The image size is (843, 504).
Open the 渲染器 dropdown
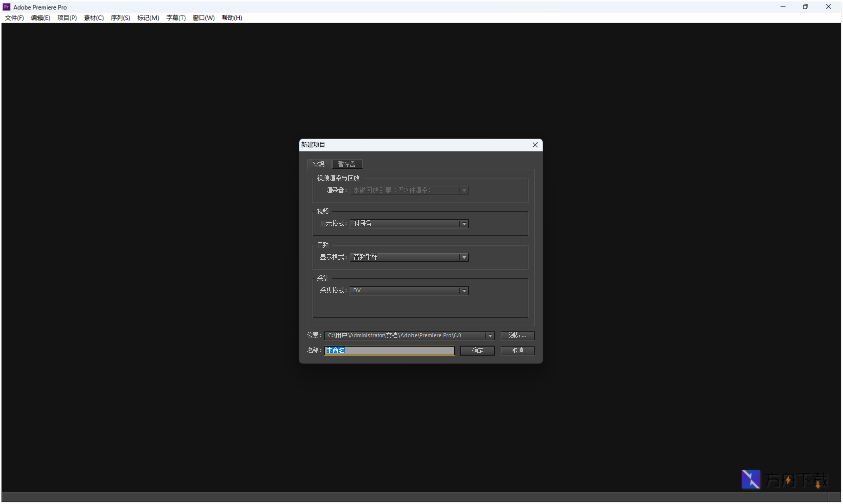point(409,190)
